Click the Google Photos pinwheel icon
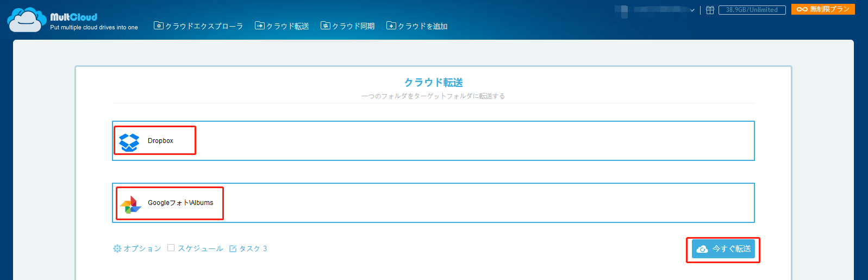 130,204
